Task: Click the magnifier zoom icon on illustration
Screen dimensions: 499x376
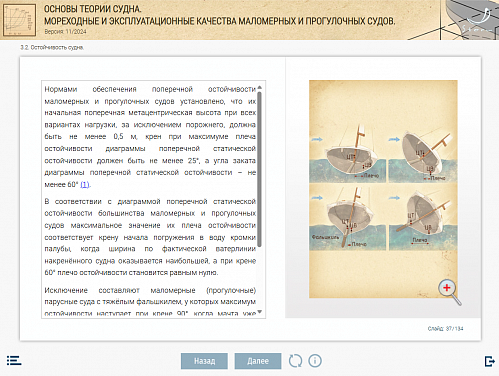Action: pos(450,292)
